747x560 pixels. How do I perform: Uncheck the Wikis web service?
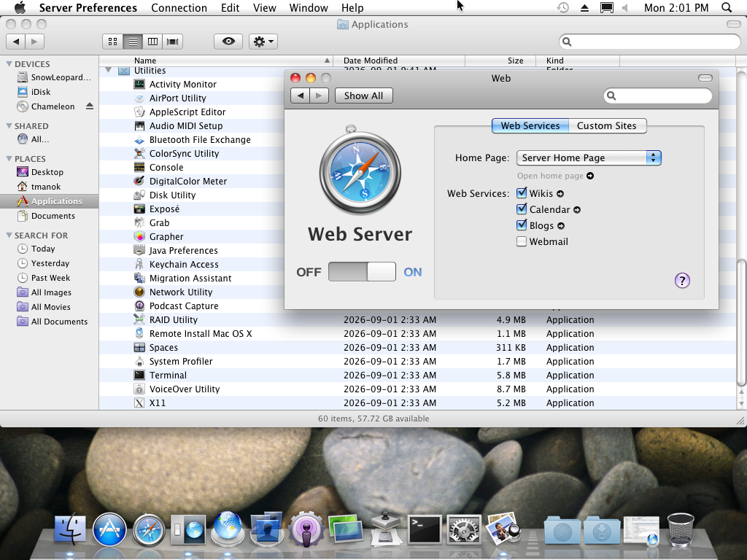(x=522, y=192)
